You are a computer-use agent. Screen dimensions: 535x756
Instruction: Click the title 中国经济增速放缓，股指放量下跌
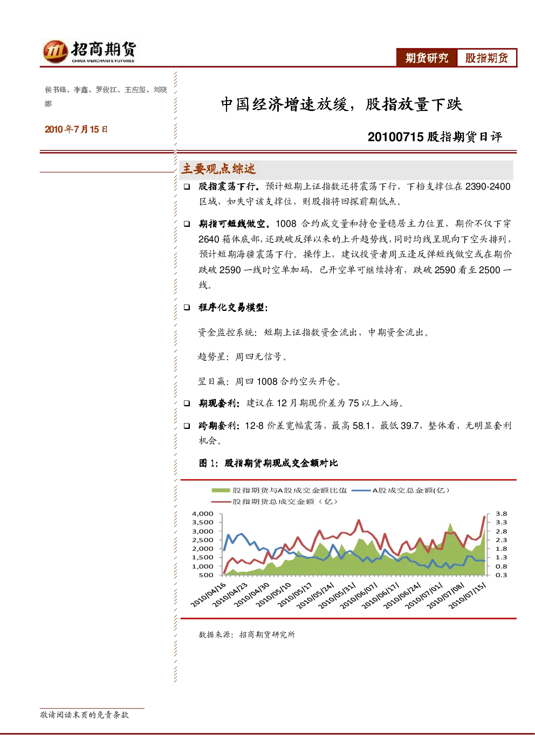pos(341,104)
